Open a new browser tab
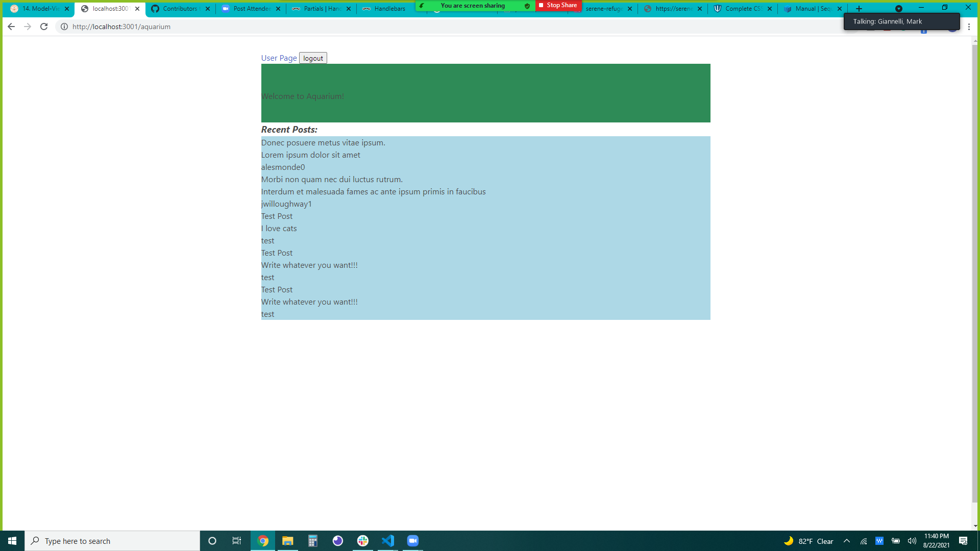The width and height of the screenshot is (980, 551). (x=859, y=9)
